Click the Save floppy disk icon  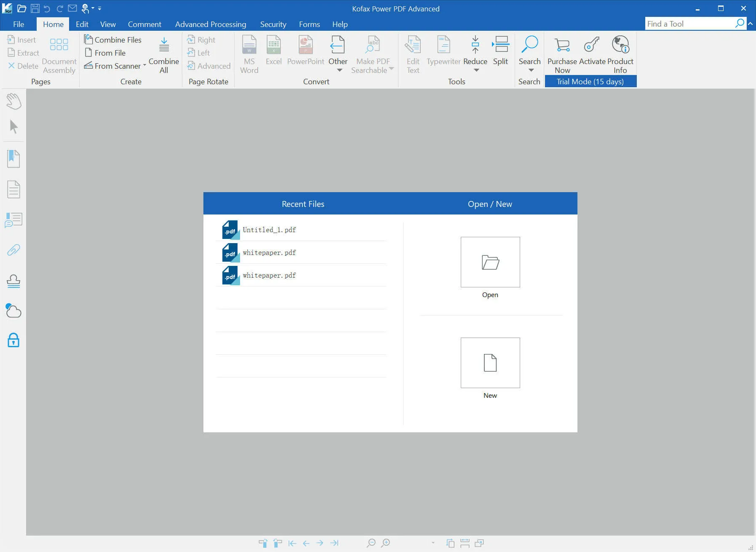(35, 8)
